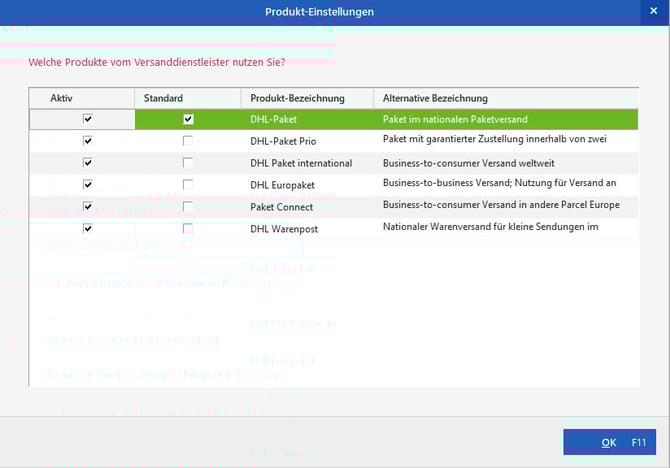Mark DHL Paket international as Standard
This screenshot has height=468, width=670.
[188, 163]
